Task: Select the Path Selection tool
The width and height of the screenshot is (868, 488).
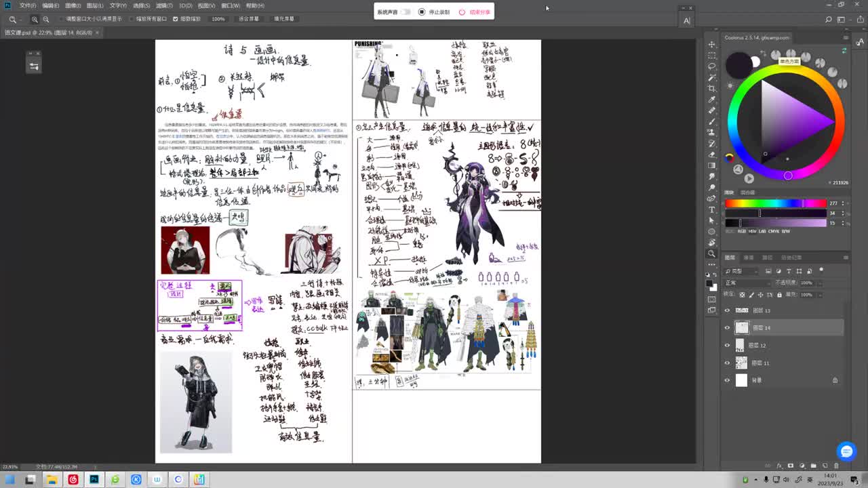Action: 711,220
